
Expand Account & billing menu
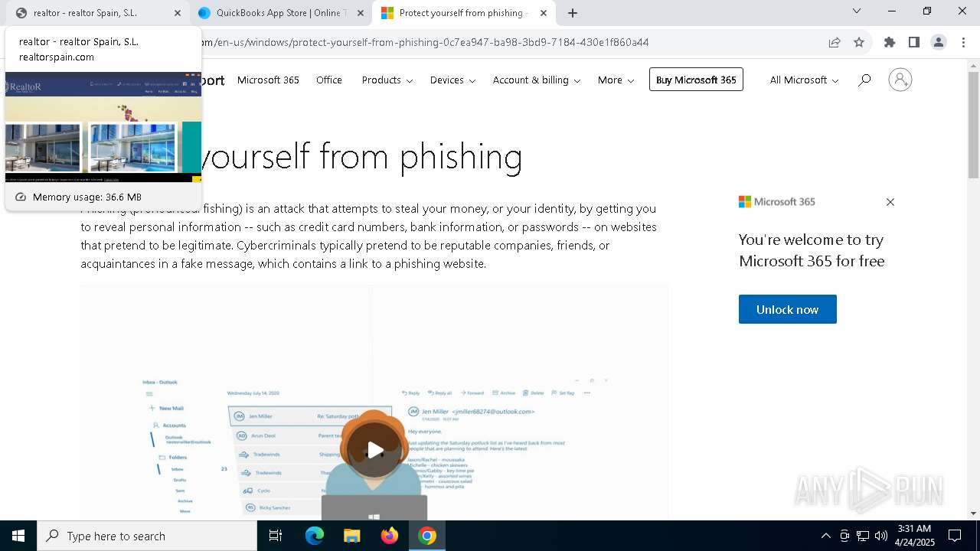tap(537, 80)
